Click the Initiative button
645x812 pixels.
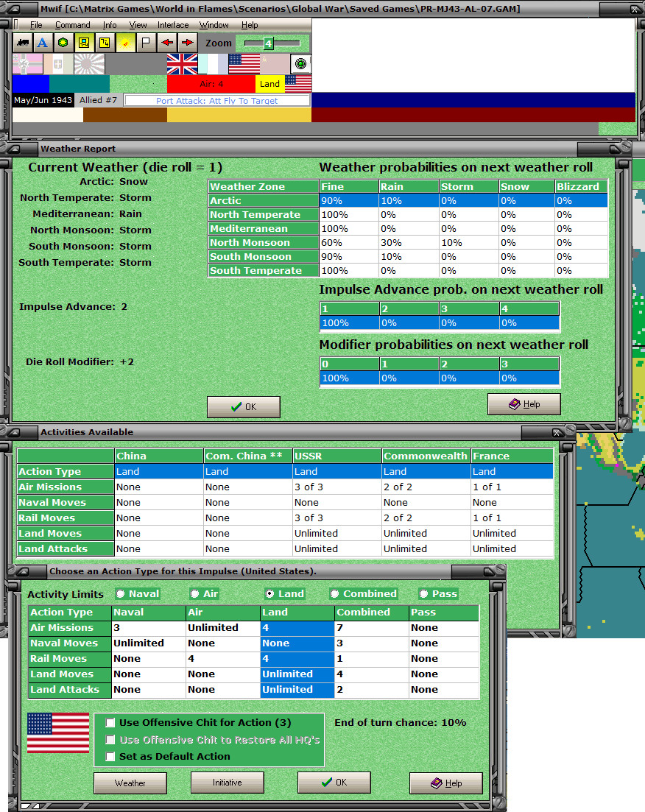tap(227, 783)
